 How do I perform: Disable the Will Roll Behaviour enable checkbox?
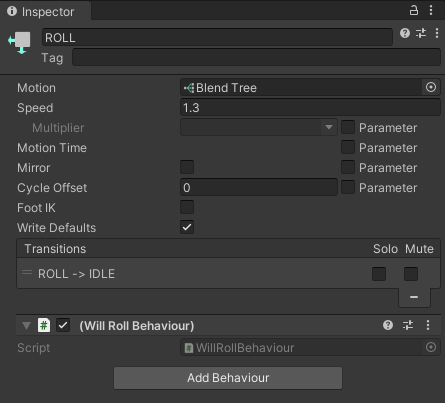click(x=63, y=325)
